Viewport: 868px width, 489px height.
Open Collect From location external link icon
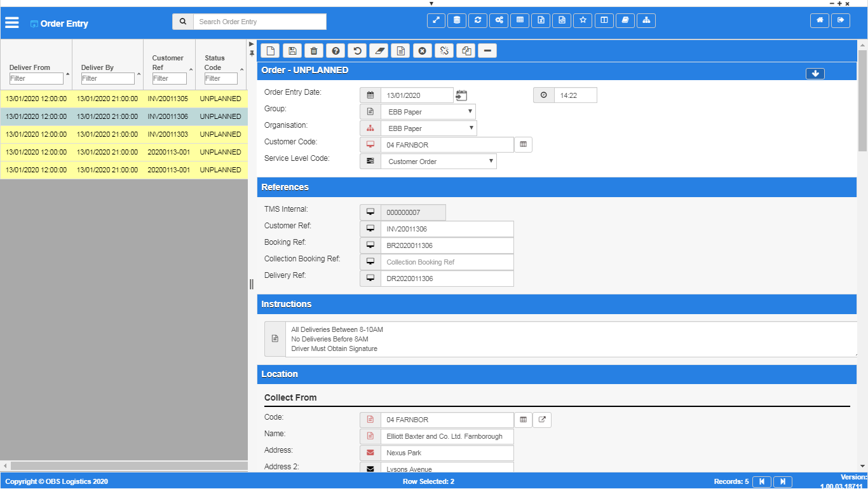pos(542,420)
